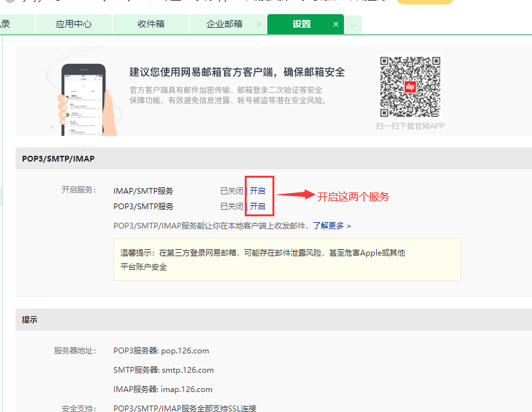Click the 开启服务 label
This screenshot has width=532, height=412.
(x=79, y=189)
